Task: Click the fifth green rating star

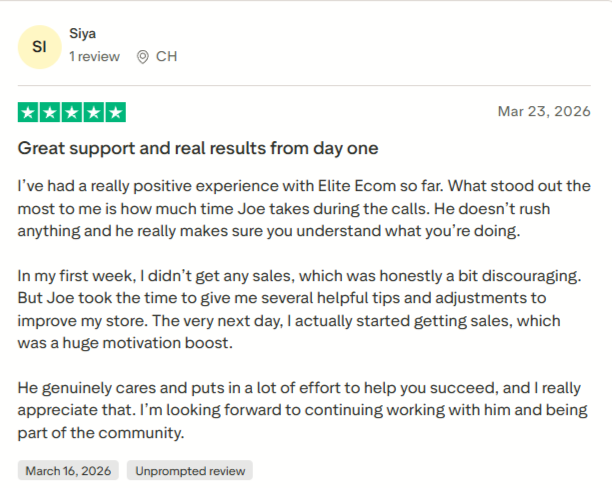Action: (116, 112)
